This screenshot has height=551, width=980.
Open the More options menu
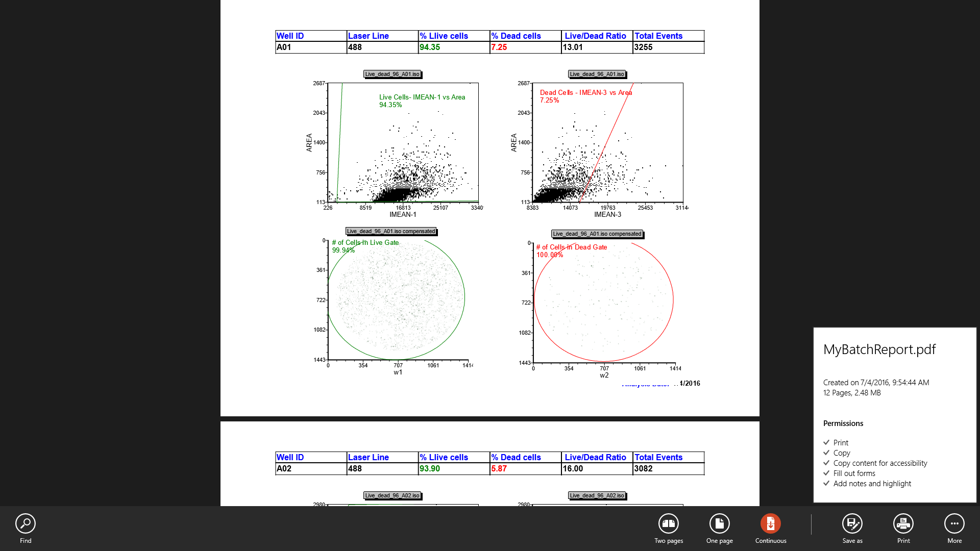[954, 524]
